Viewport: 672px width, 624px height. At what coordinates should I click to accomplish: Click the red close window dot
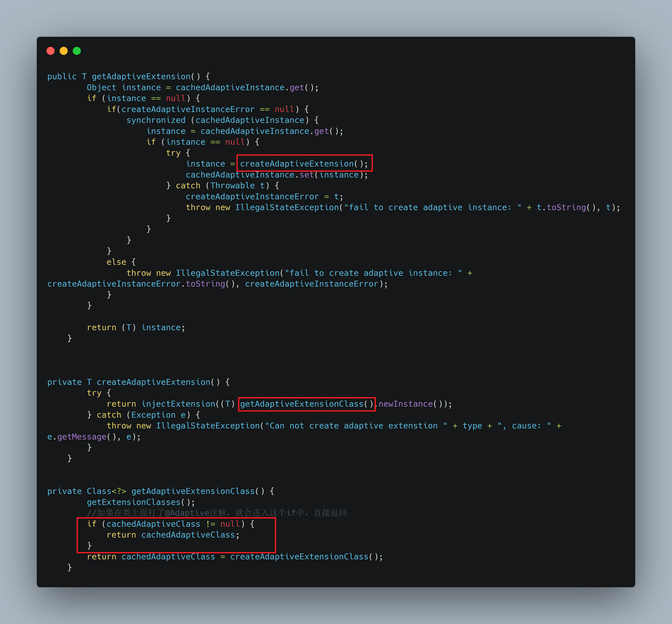[51, 51]
